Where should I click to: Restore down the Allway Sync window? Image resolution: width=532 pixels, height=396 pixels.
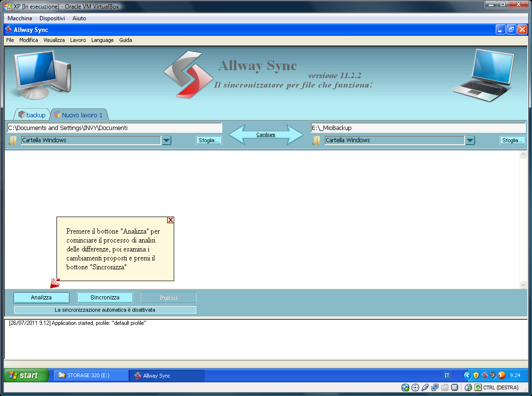(x=511, y=30)
